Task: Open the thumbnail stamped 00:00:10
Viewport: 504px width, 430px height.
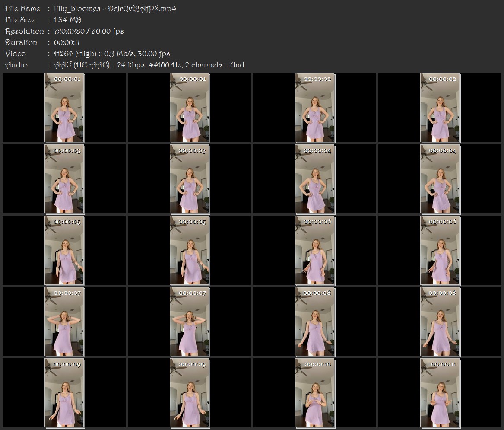Action: [315, 393]
